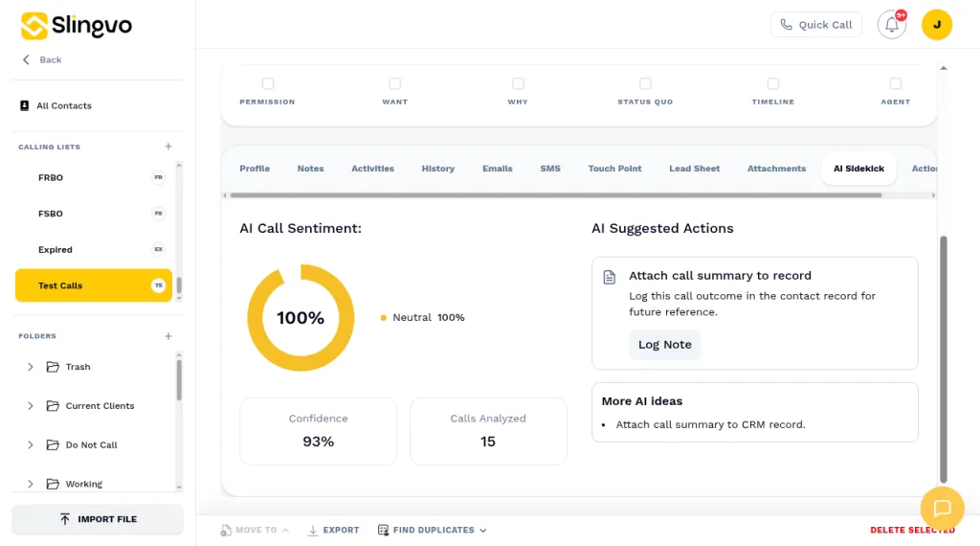Click the Do Not Call folder icon
The image size is (980, 546).
(53, 444)
